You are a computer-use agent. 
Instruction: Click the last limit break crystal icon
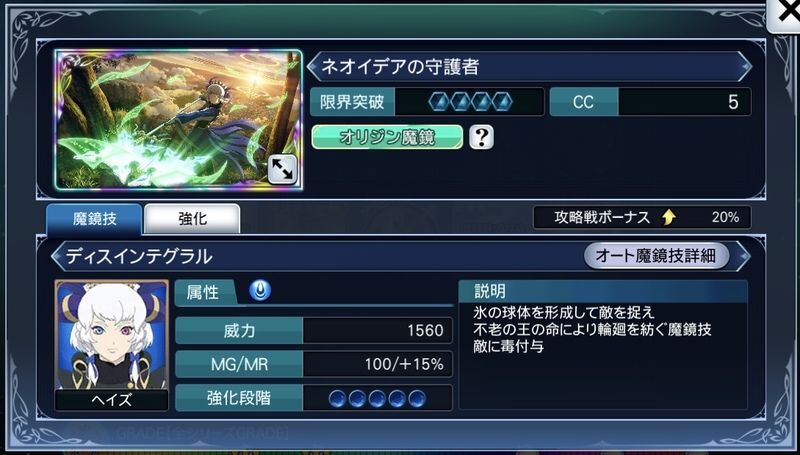click(503, 102)
